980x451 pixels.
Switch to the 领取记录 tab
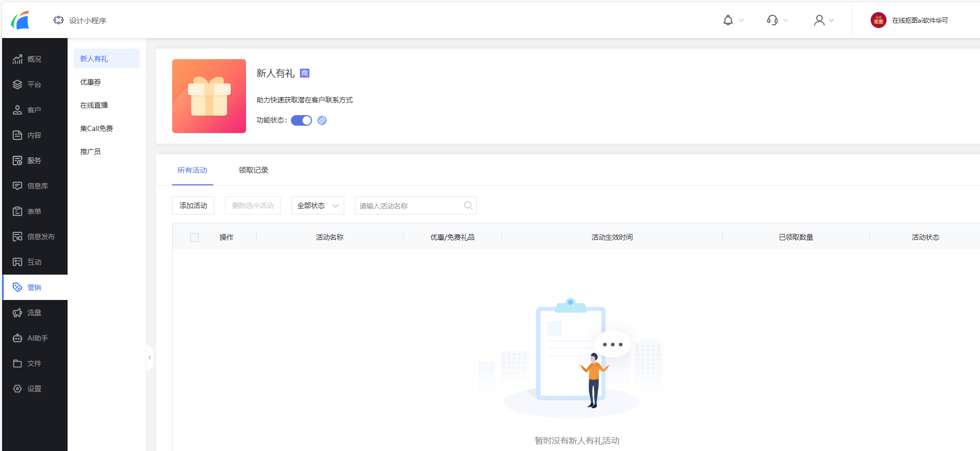tap(253, 170)
